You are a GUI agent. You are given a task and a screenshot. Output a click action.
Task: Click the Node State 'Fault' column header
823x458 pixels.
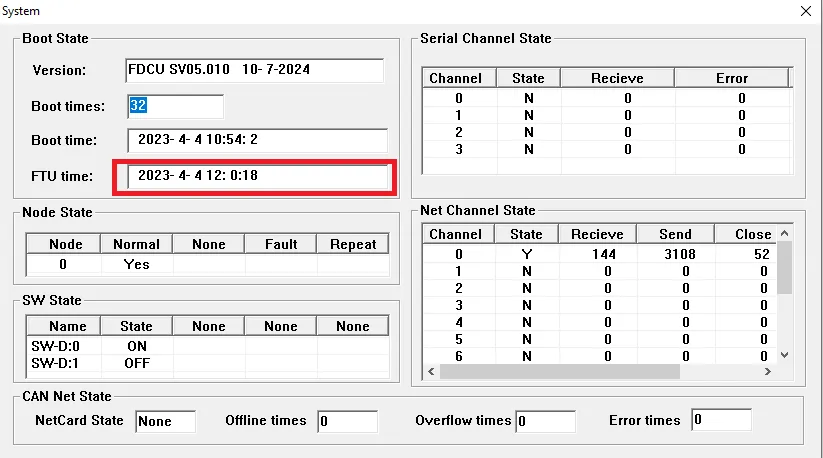[x=281, y=244]
